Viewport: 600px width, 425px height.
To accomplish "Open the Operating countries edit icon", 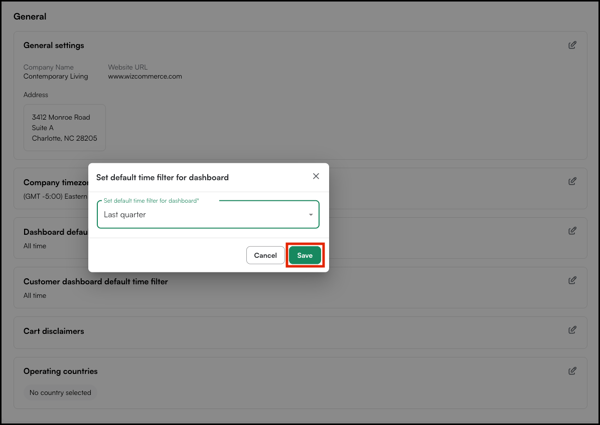I will pyautogui.click(x=572, y=371).
